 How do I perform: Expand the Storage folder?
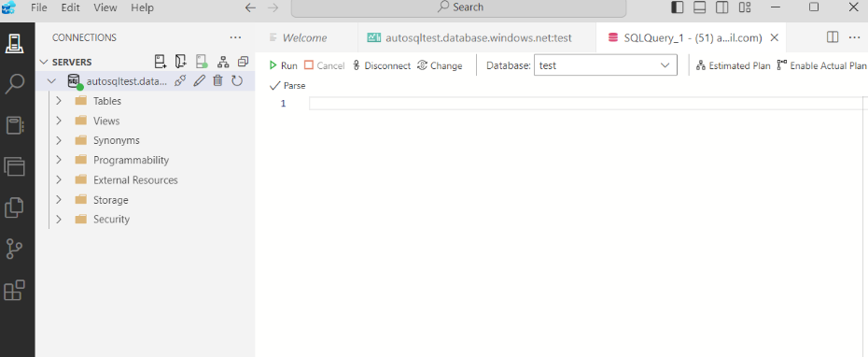point(59,200)
